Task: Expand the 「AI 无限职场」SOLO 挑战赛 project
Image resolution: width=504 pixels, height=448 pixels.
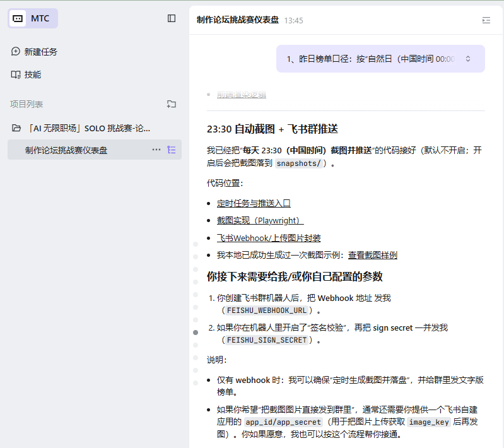Action: (x=90, y=128)
